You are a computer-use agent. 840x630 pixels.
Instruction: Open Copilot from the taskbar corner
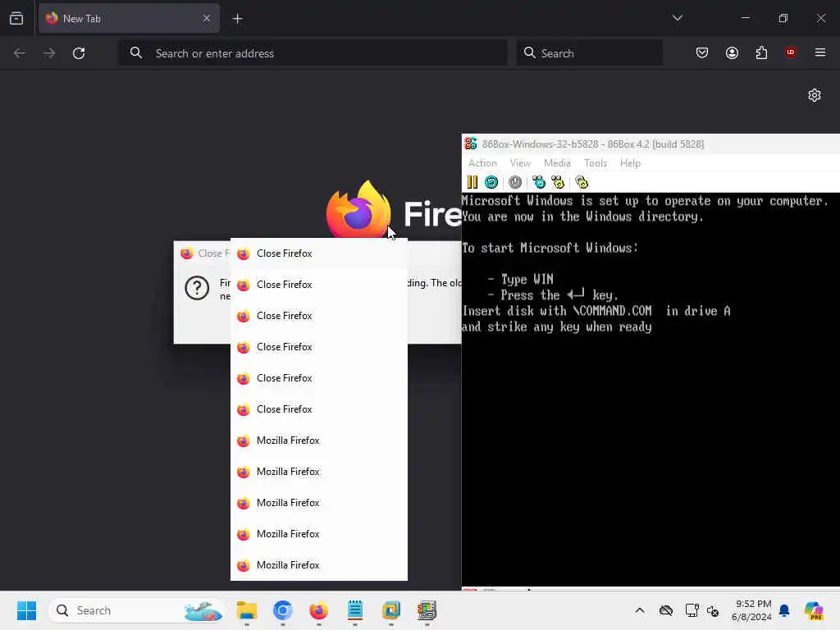tap(814, 610)
